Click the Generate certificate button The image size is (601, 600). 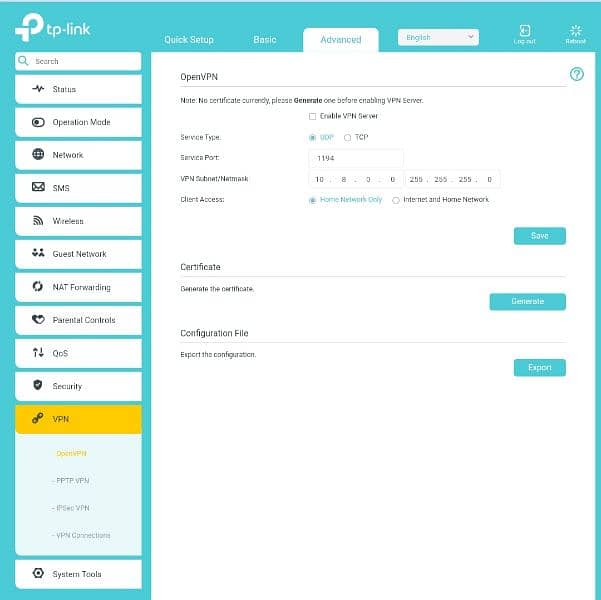[x=527, y=302]
